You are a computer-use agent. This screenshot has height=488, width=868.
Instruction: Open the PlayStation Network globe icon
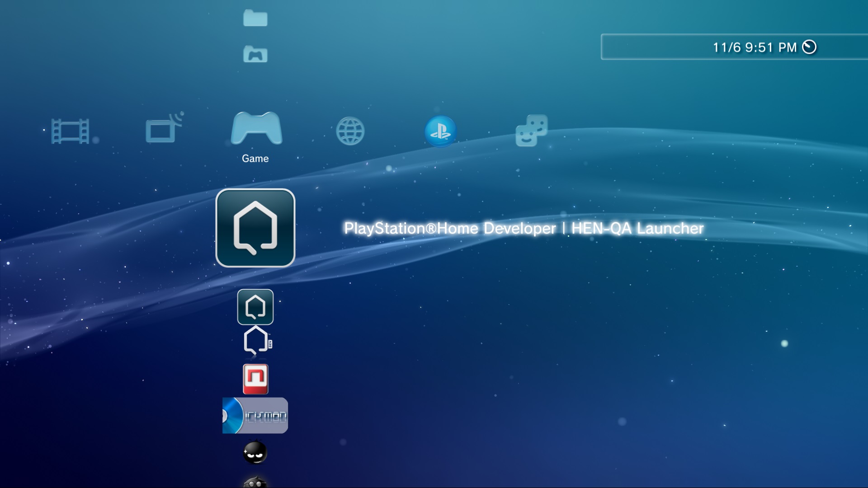441,131
